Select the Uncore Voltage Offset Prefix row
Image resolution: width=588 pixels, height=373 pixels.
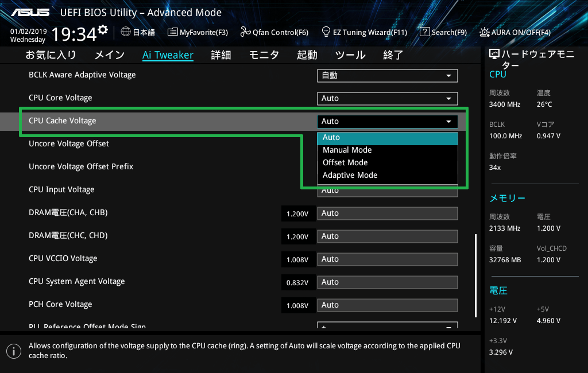[x=81, y=166]
